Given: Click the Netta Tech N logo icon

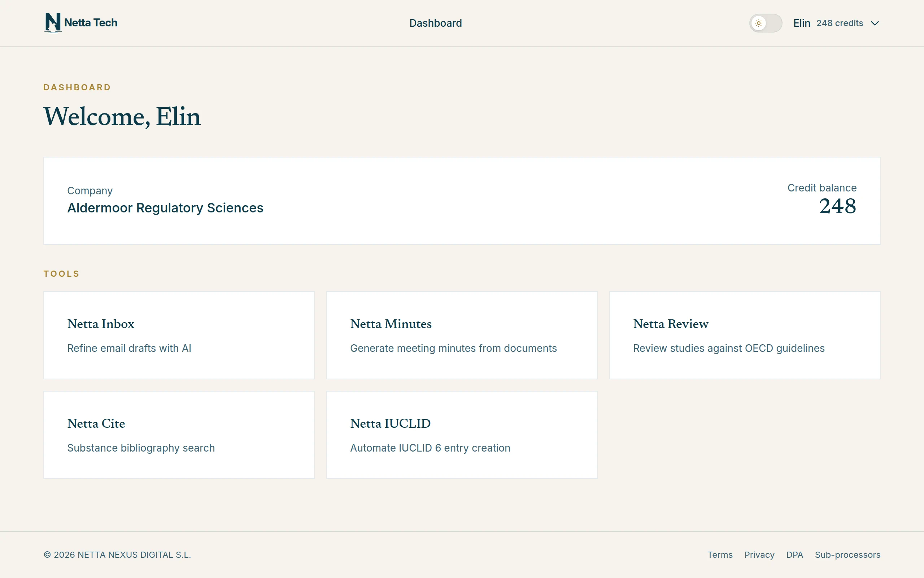Looking at the screenshot, I should [x=53, y=23].
